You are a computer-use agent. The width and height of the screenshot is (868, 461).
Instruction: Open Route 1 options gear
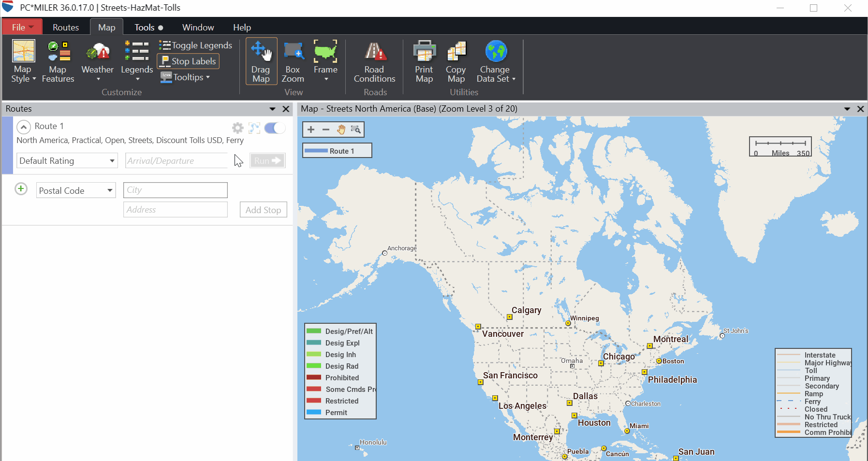tap(237, 128)
